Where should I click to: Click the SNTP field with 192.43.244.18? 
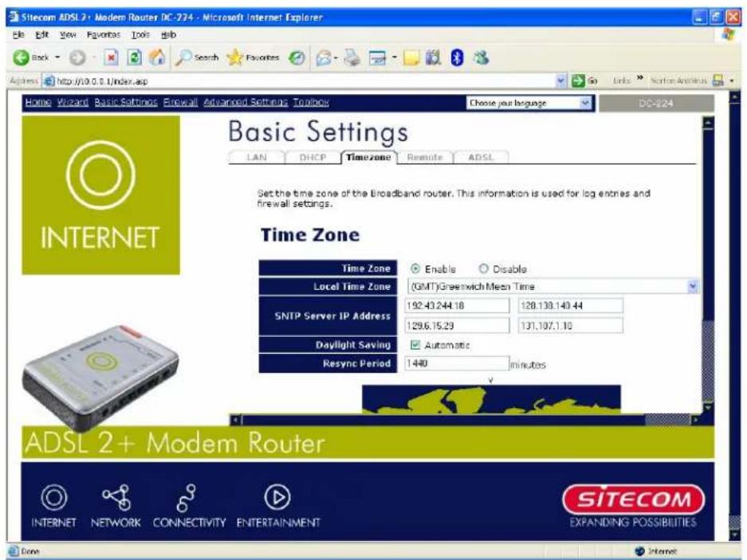pos(457,305)
